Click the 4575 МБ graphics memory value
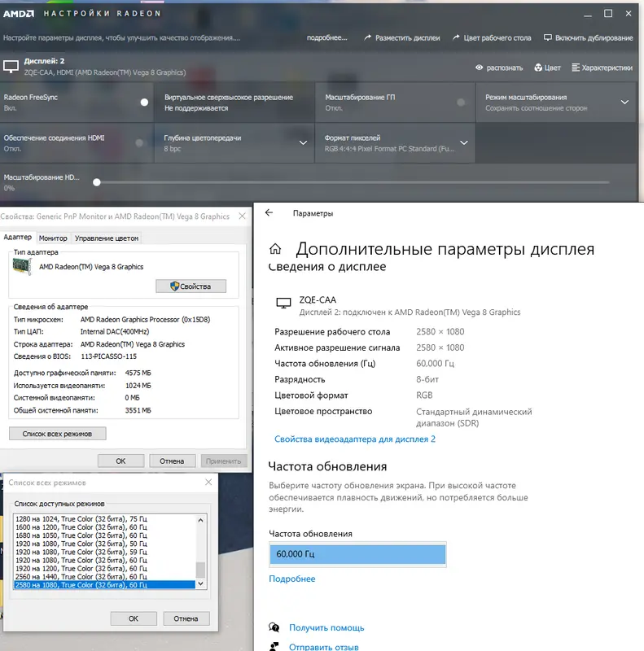The image size is (644, 651). [138, 373]
